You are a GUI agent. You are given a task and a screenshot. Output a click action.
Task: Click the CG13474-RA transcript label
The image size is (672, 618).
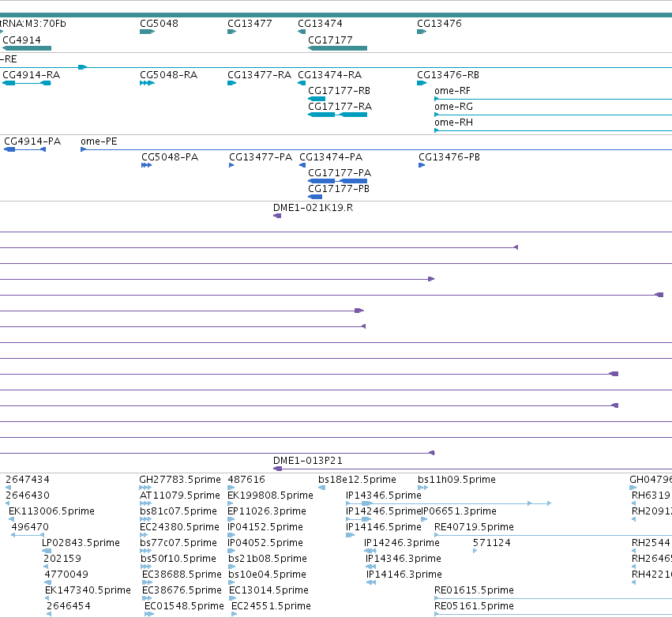329,75
